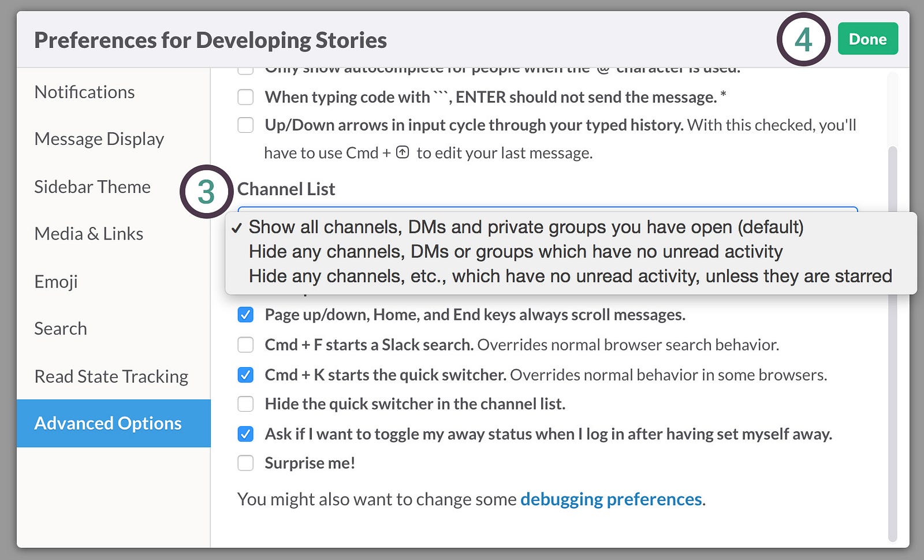Disable 'Cmd + K starts the quick switcher'
The height and width of the screenshot is (560, 924).
point(246,375)
